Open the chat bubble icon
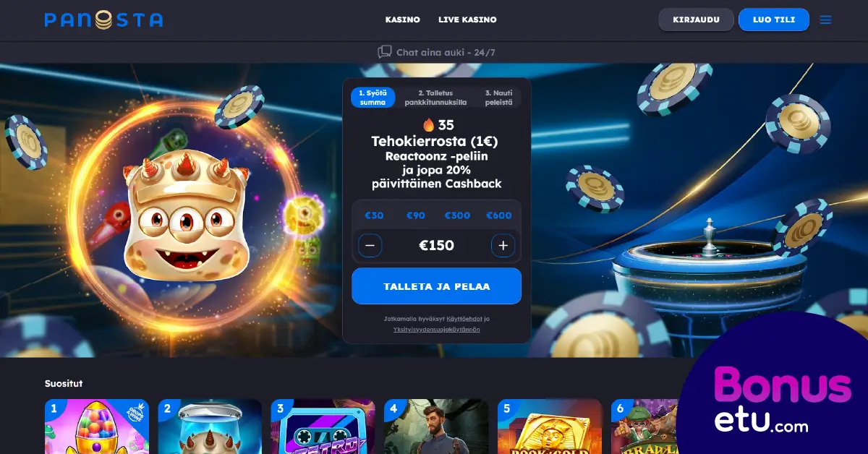The image size is (868, 454). click(385, 52)
